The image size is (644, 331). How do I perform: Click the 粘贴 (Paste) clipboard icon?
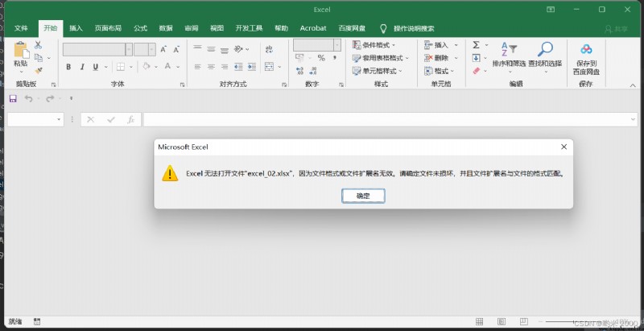(x=21, y=50)
